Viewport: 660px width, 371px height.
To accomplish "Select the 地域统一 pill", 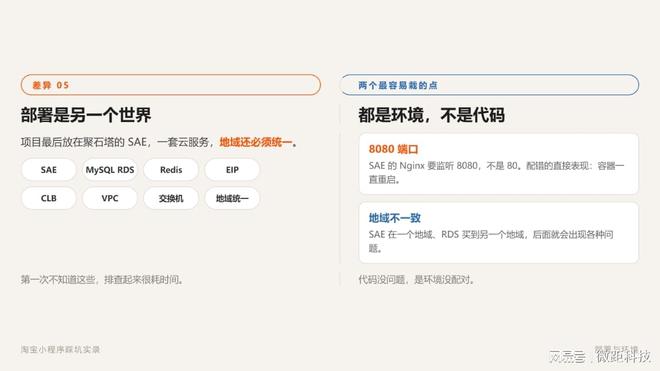I will [232, 198].
